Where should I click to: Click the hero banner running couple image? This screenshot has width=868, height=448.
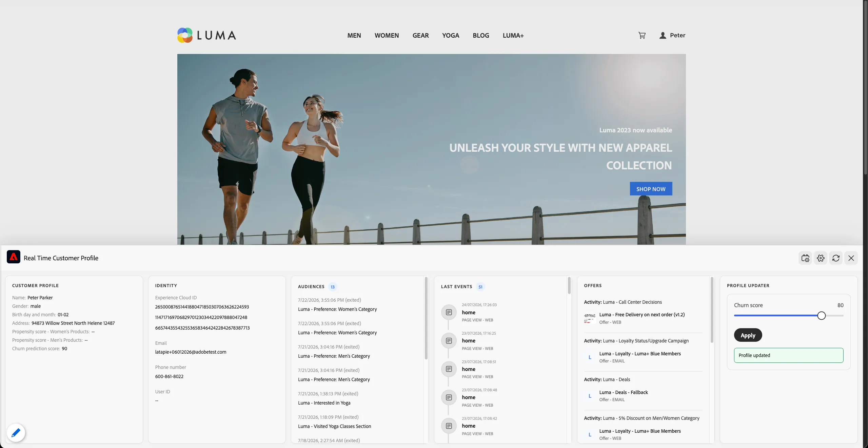point(431,149)
